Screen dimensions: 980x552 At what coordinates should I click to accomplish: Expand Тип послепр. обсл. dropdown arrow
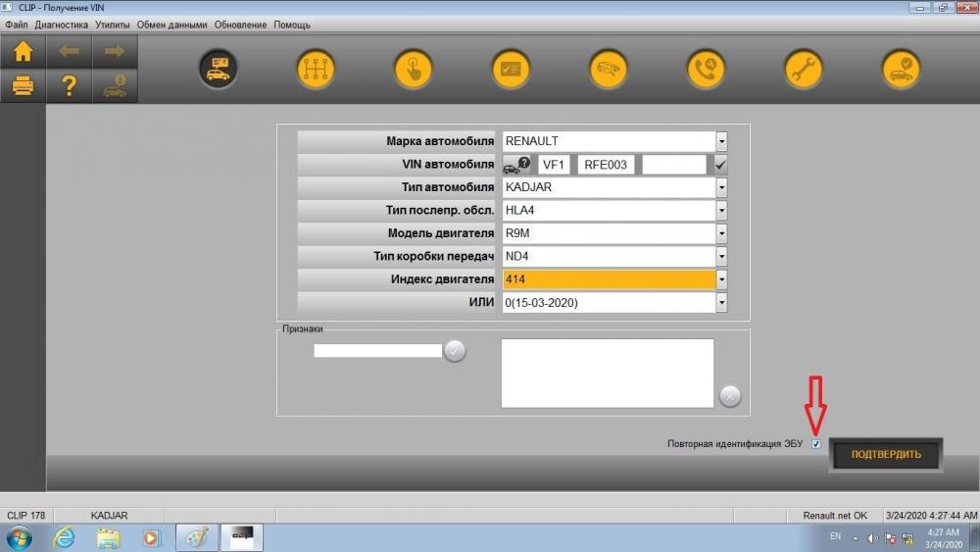pyautogui.click(x=721, y=211)
